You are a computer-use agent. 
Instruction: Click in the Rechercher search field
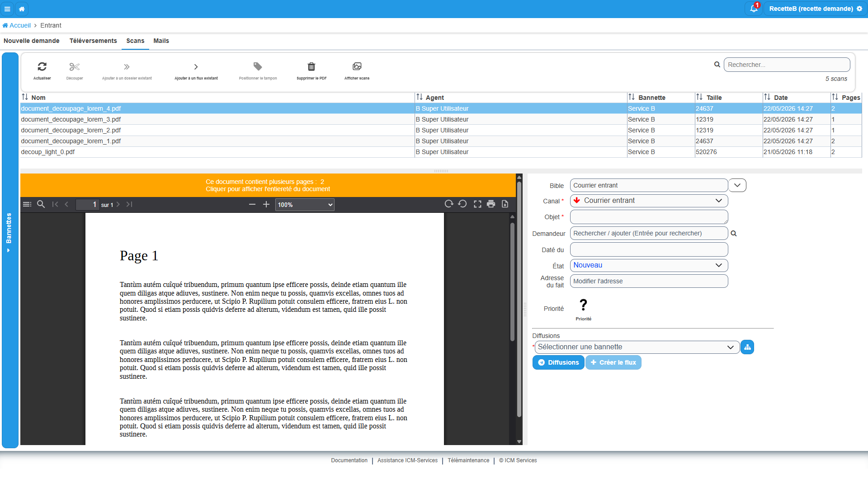coord(787,65)
